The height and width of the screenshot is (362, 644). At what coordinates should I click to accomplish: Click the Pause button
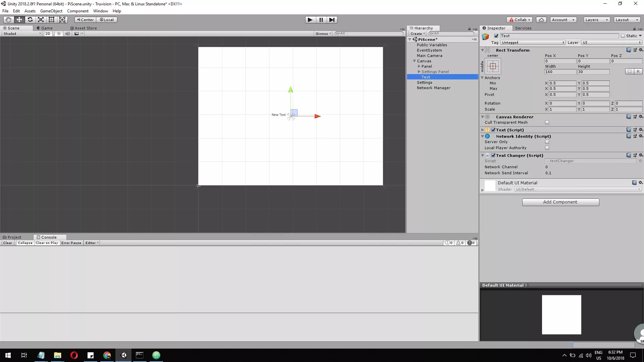321,20
